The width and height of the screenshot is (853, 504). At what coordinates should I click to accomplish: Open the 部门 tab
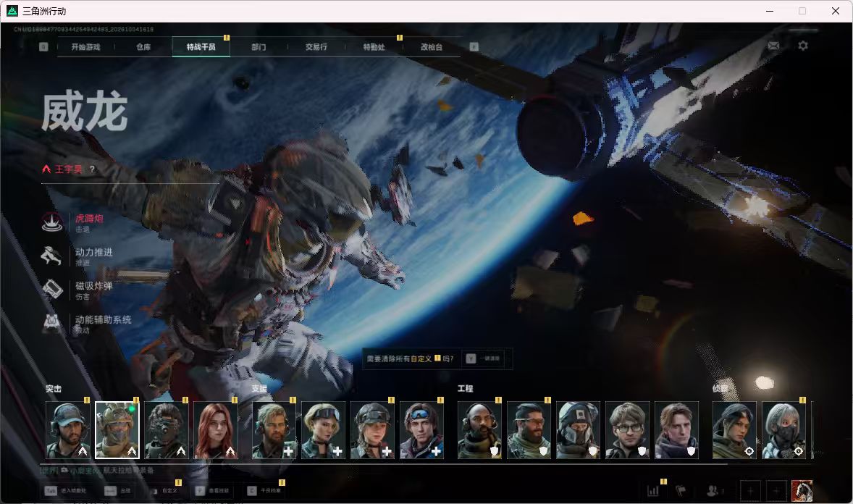(259, 47)
